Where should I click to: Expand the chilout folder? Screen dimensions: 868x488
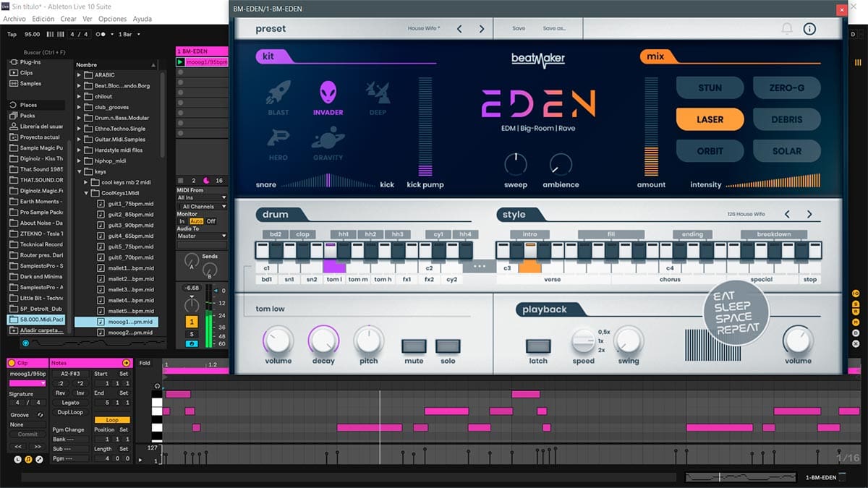pyautogui.click(x=80, y=96)
